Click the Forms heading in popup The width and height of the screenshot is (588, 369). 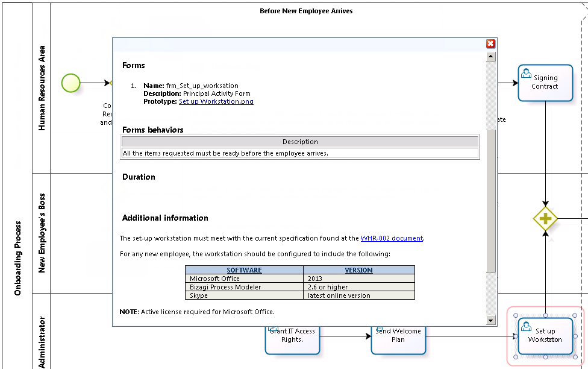134,65
